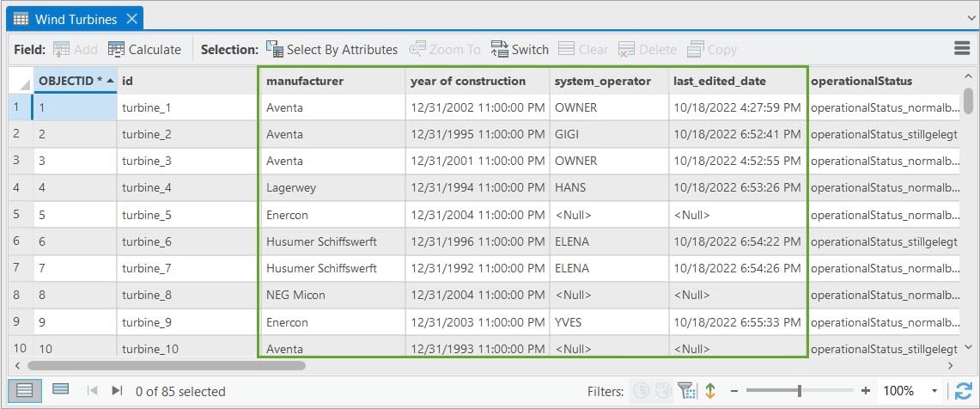Toggle the time filter icon
This screenshot has height=409, width=980.
coord(642,391)
